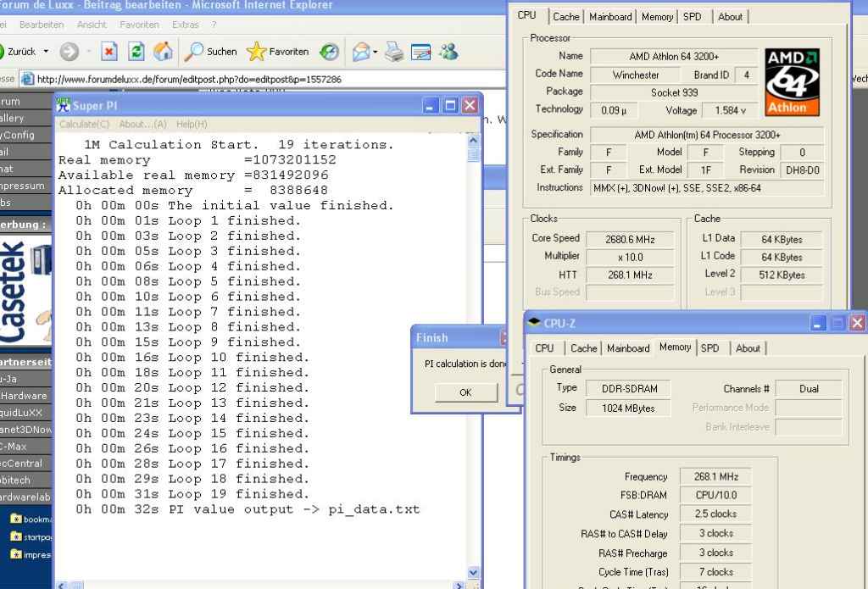
Task: Click the IE Edit page icon
Action: click(x=421, y=52)
